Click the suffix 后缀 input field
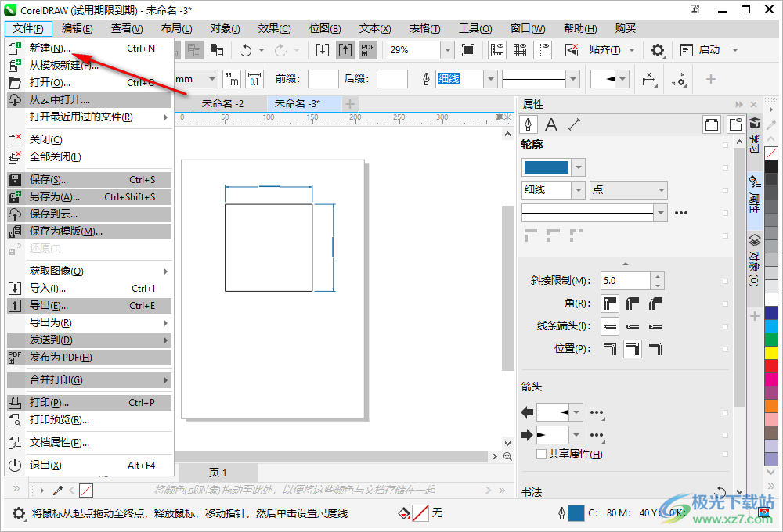The image size is (783, 532). point(392,79)
